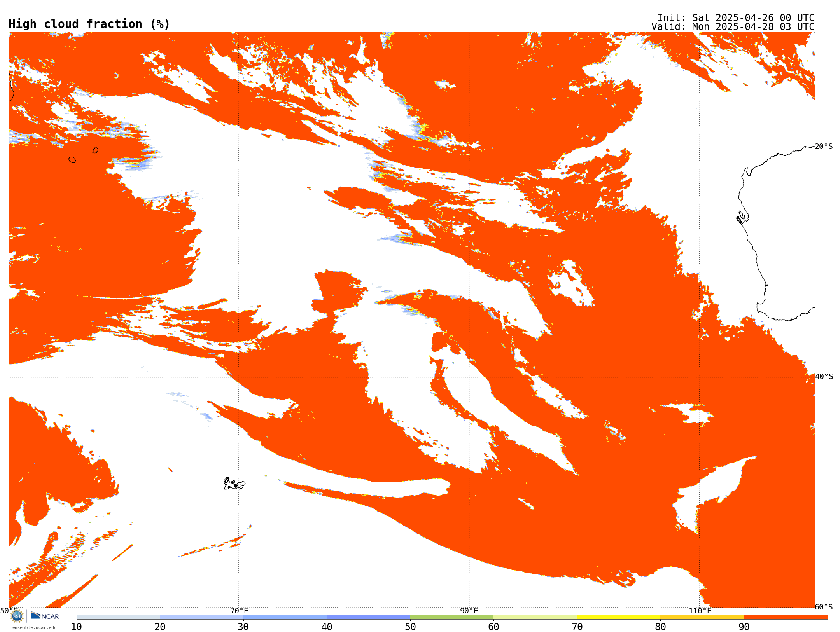Click the Mauritius island outline
The image size is (840, 632).
pos(95,150)
